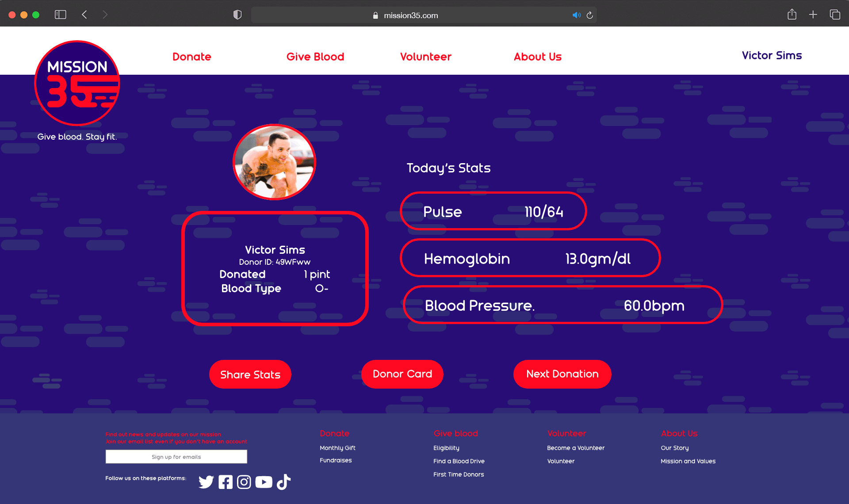Open the privacy shield report icon

click(x=237, y=15)
